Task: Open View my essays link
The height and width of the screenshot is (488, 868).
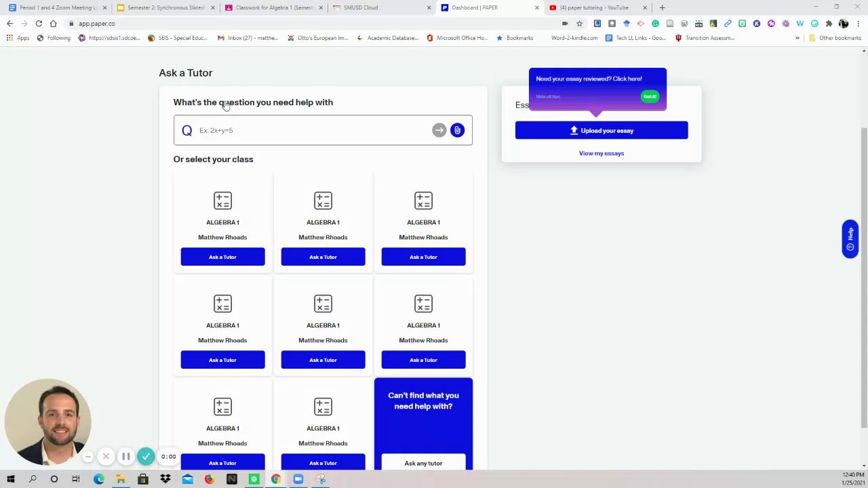Action: pyautogui.click(x=601, y=153)
